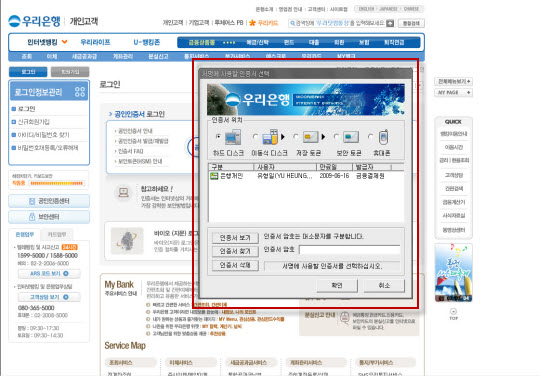Click the 인증서 FAQ link
The width and height of the screenshot is (540, 376).
tap(131, 151)
